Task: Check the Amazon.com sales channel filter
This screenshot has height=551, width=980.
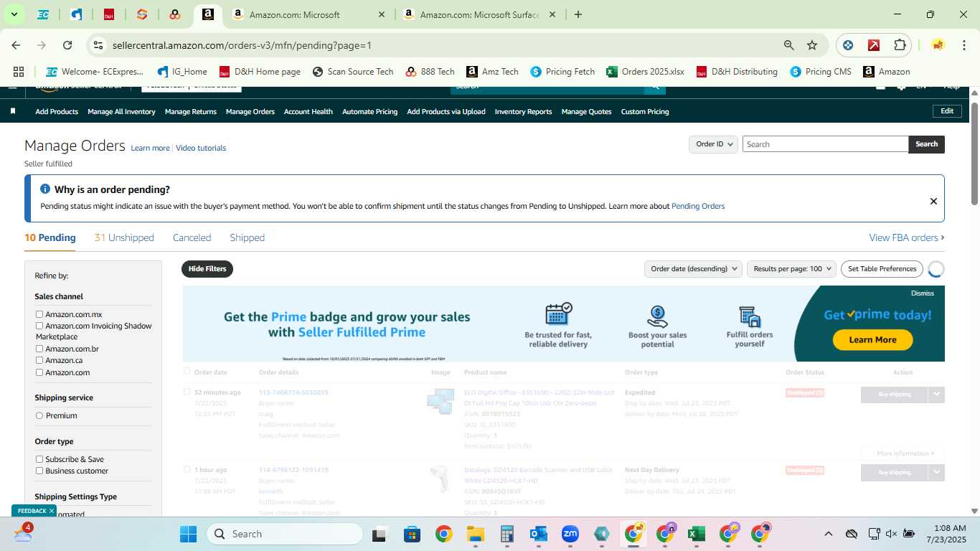Action: pos(39,372)
